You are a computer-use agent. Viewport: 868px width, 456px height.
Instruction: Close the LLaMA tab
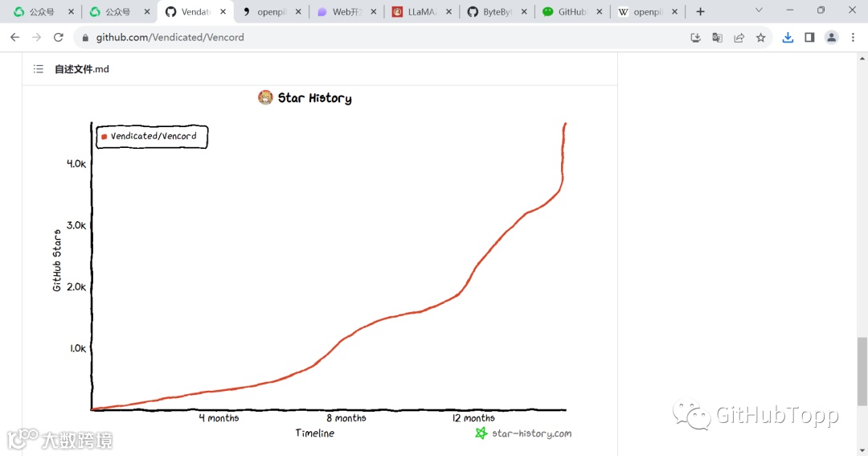pos(448,11)
